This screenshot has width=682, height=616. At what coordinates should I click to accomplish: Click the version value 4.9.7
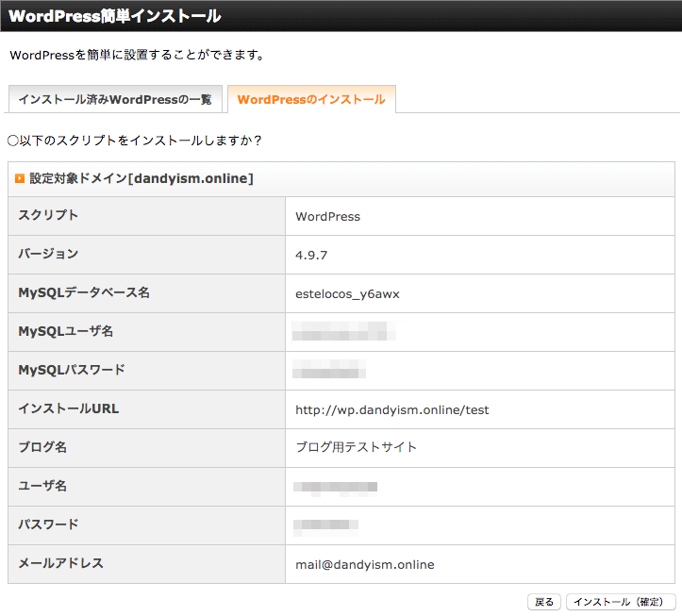(311, 256)
